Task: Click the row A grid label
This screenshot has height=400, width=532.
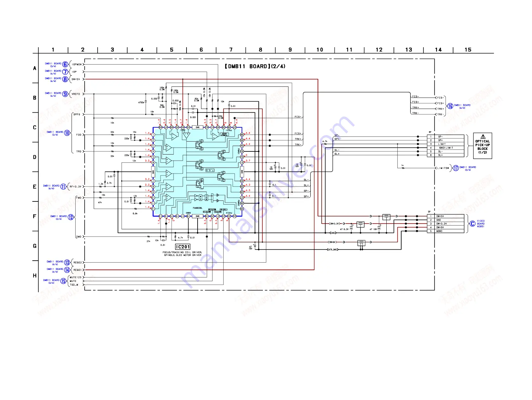Action: click(35, 68)
